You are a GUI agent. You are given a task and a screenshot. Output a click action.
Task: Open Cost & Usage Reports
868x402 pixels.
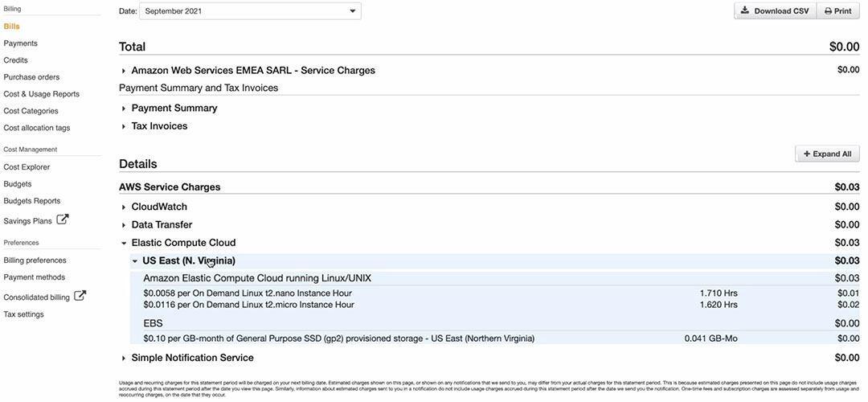pyautogui.click(x=42, y=94)
